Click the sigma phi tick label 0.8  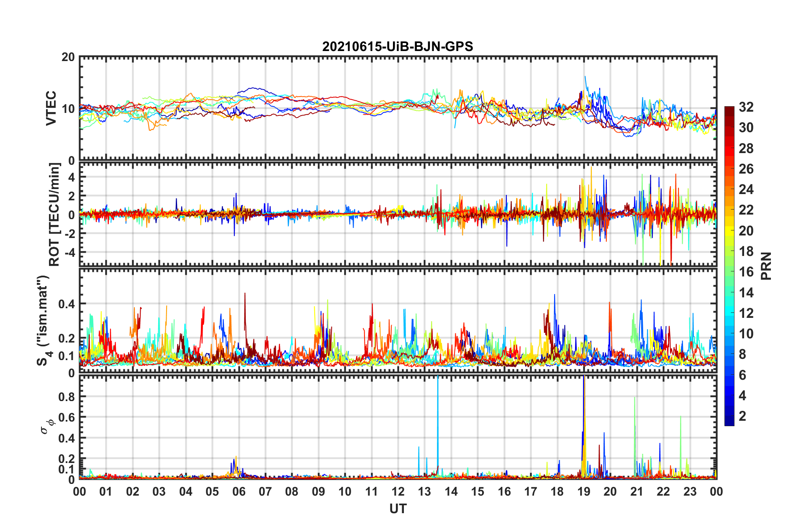[x=67, y=396]
